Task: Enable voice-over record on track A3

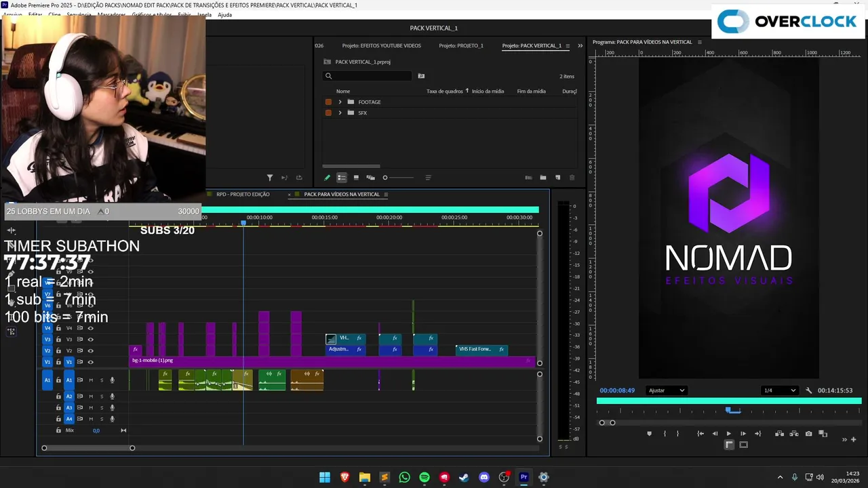Action: (113, 407)
